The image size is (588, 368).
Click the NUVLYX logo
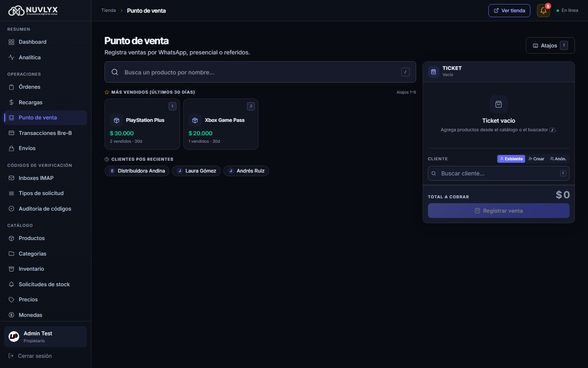33,11
